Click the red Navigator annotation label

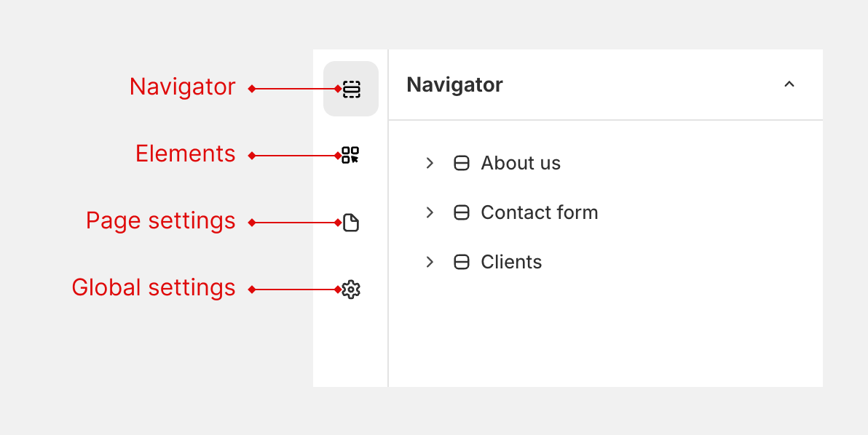182,87
